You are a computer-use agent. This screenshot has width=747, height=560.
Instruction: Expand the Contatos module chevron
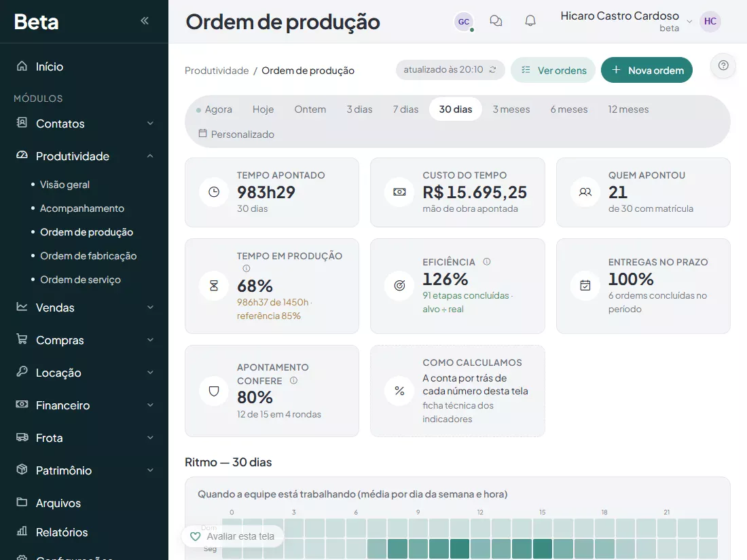pyautogui.click(x=150, y=124)
